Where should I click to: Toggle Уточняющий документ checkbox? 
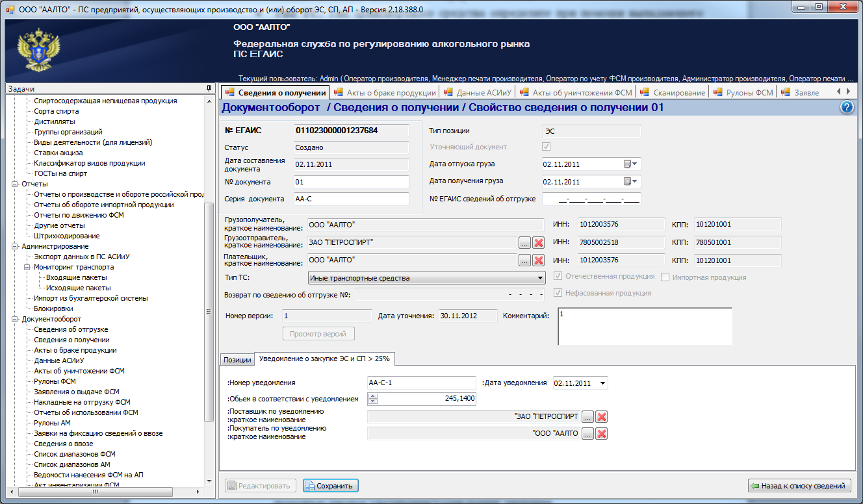pyautogui.click(x=546, y=147)
